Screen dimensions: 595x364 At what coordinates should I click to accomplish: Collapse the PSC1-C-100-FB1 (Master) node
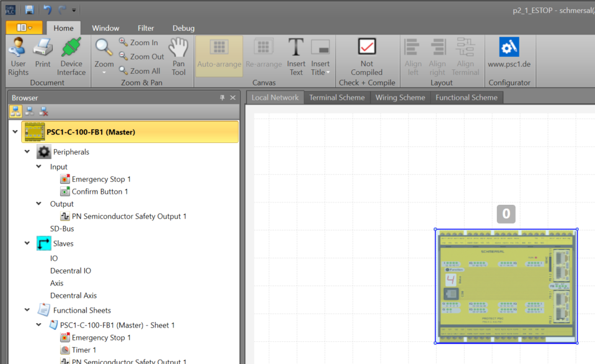click(x=15, y=132)
